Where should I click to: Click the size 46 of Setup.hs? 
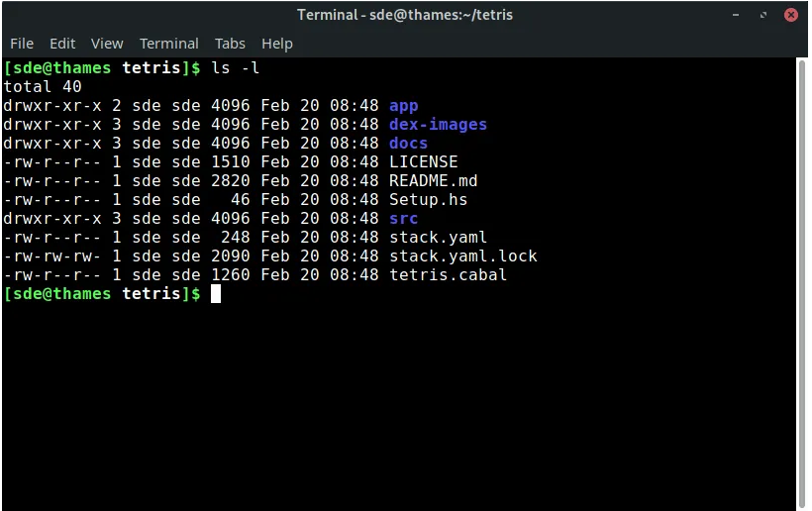click(x=241, y=200)
